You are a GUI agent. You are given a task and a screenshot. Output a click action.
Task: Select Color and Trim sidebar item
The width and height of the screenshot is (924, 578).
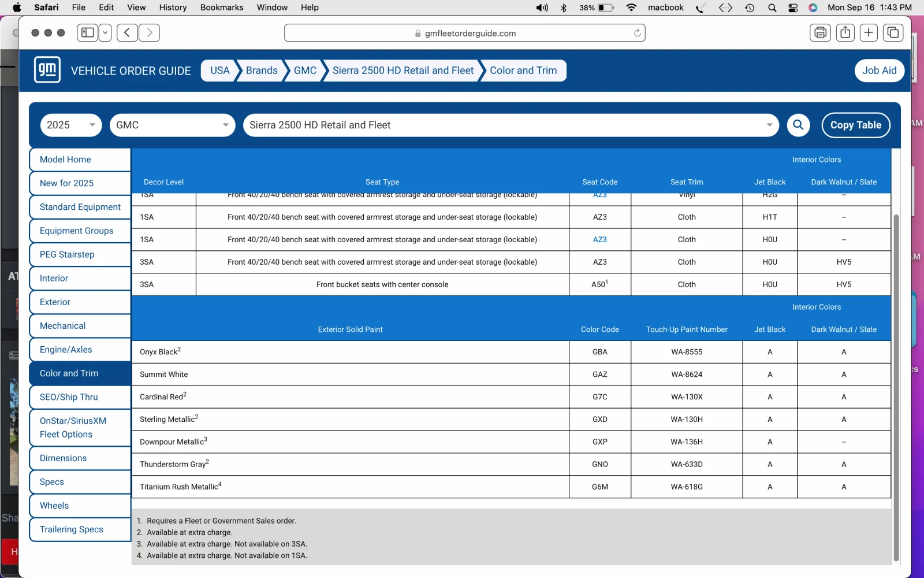point(80,373)
